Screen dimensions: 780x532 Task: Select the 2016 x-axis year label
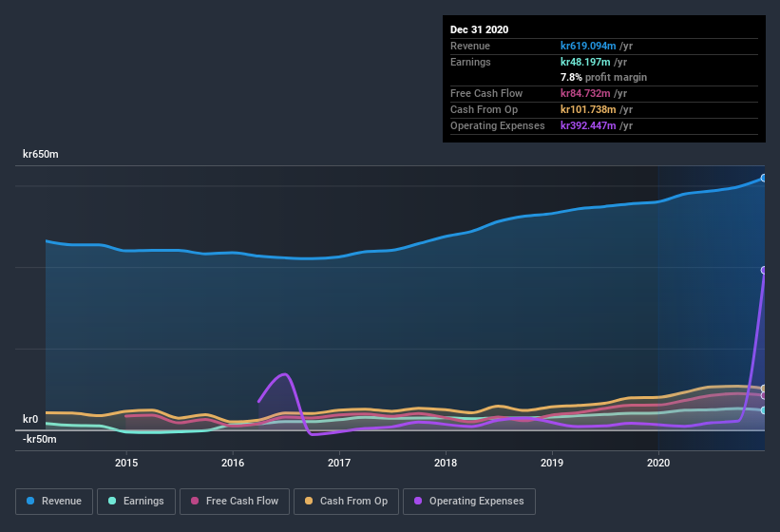(233, 463)
